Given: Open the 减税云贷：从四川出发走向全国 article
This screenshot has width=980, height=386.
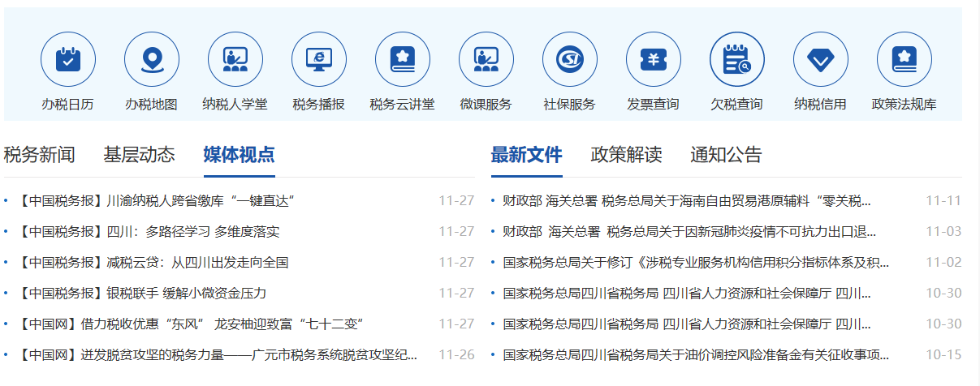Looking at the screenshot, I should click(x=153, y=262).
